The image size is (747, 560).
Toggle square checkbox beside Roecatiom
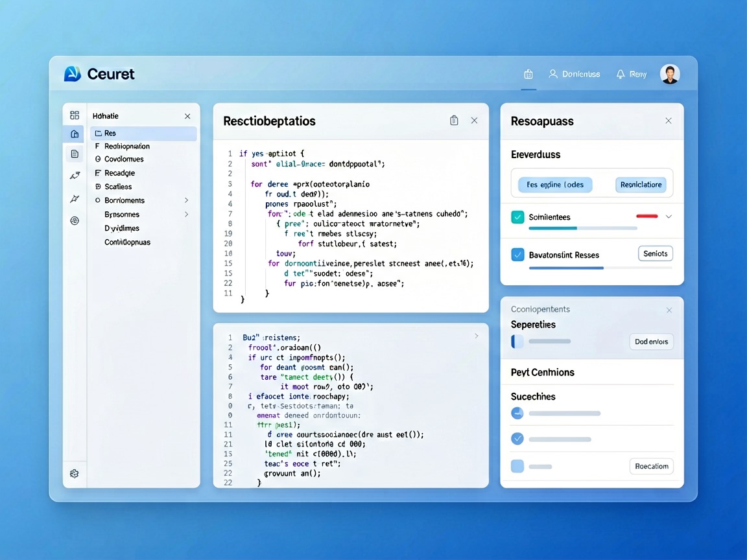[x=517, y=466]
